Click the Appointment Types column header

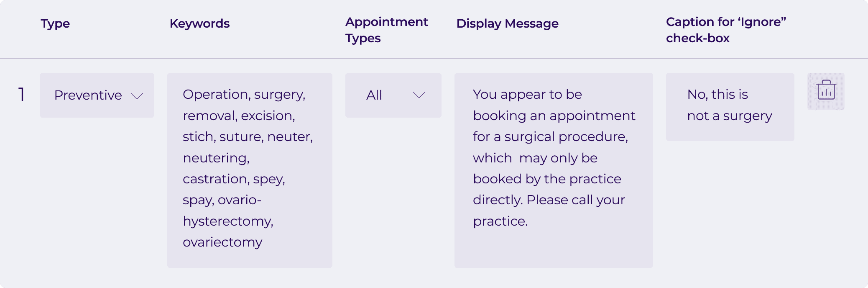[x=386, y=30]
